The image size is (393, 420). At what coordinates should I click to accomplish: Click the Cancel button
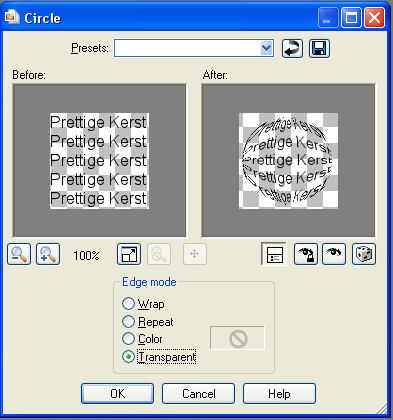click(199, 394)
